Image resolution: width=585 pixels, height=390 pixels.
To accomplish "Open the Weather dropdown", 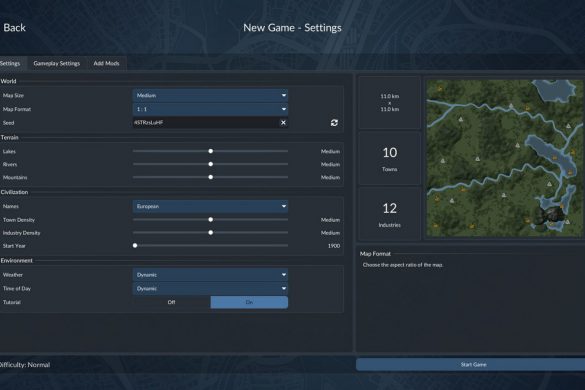I will (x=210, y=275).
